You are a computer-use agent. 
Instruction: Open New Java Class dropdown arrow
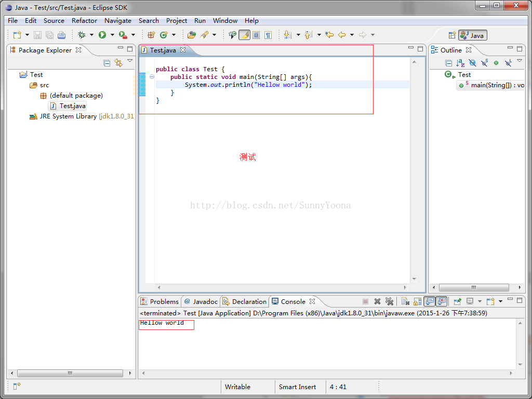click(174, 35)
